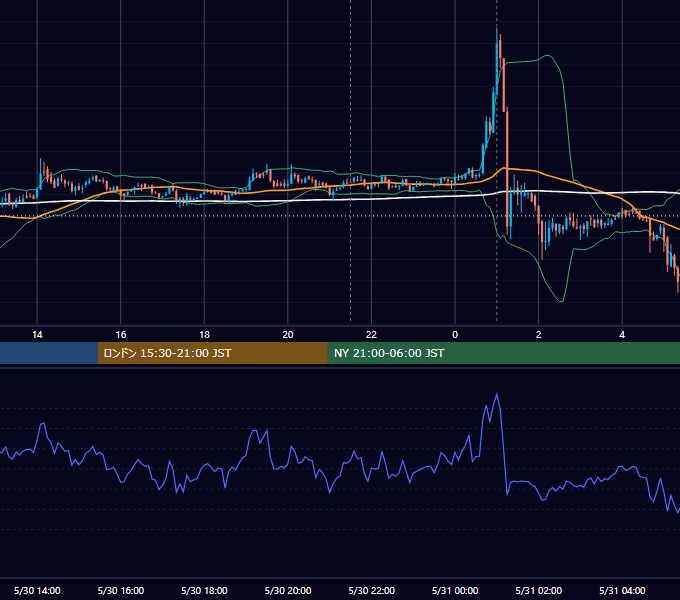Click the 5/31 00:00 date label
This screenshot has height=600, width=680.
[x=455, y=590]
